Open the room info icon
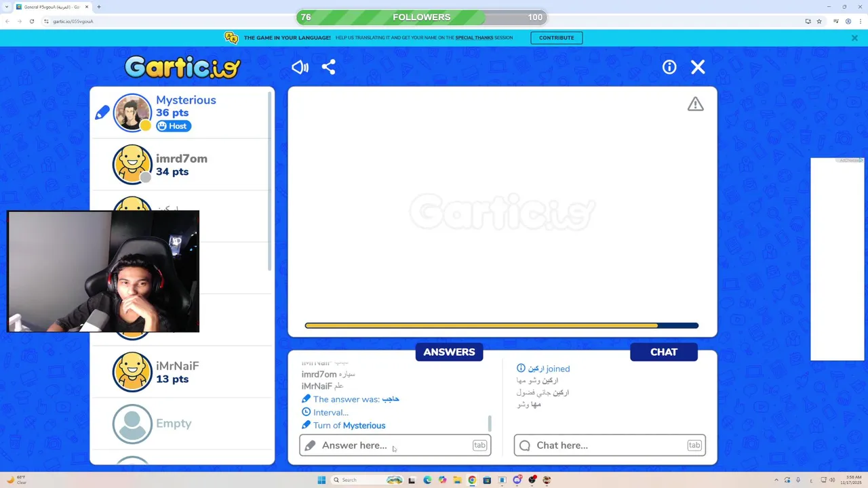The height and width of the screenshot is (488, 868). [x=669, y=67]
